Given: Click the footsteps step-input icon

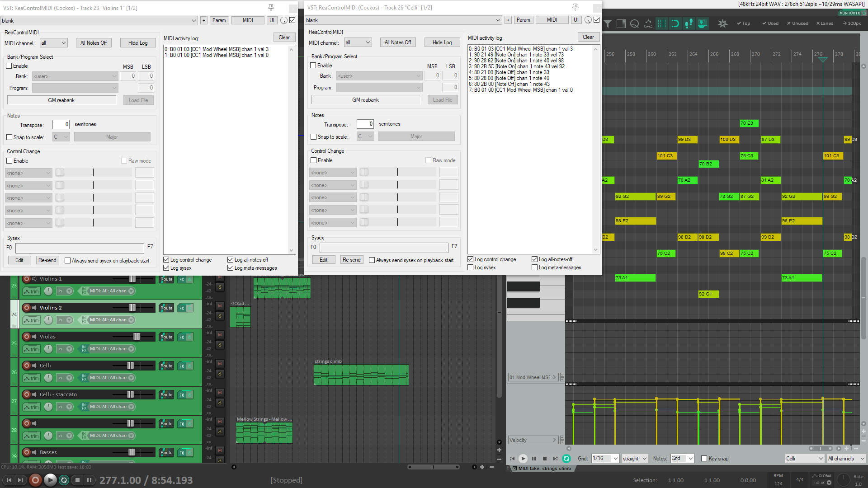Looking at the screenshot, I should click(x=689, y=23).
